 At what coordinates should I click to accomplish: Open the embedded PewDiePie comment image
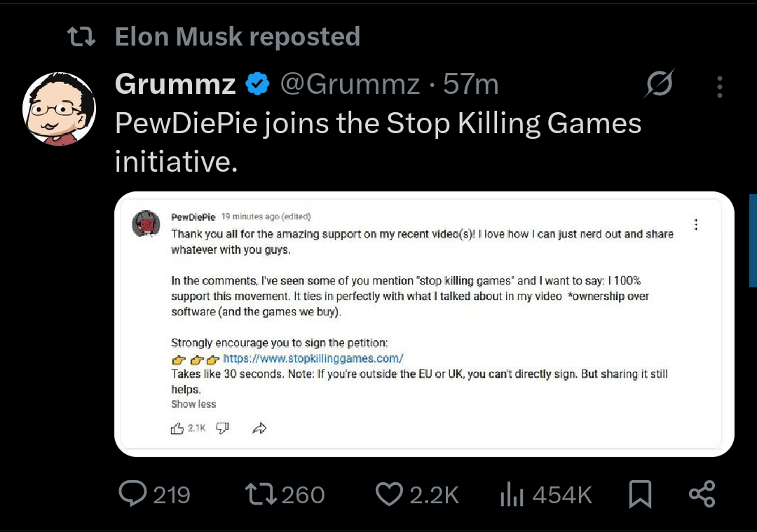point(424,324)
